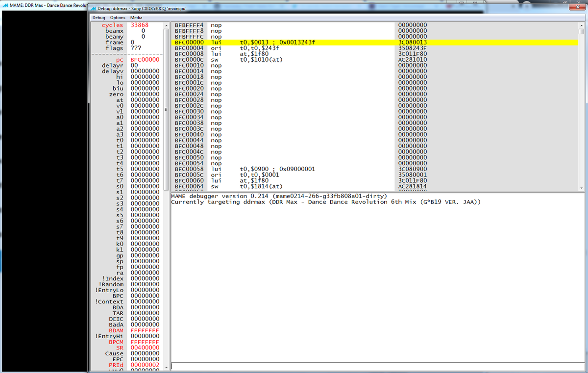Click the pc register value BFC00000
Viewport: 588px width, 373px height.
click(145, 59)
